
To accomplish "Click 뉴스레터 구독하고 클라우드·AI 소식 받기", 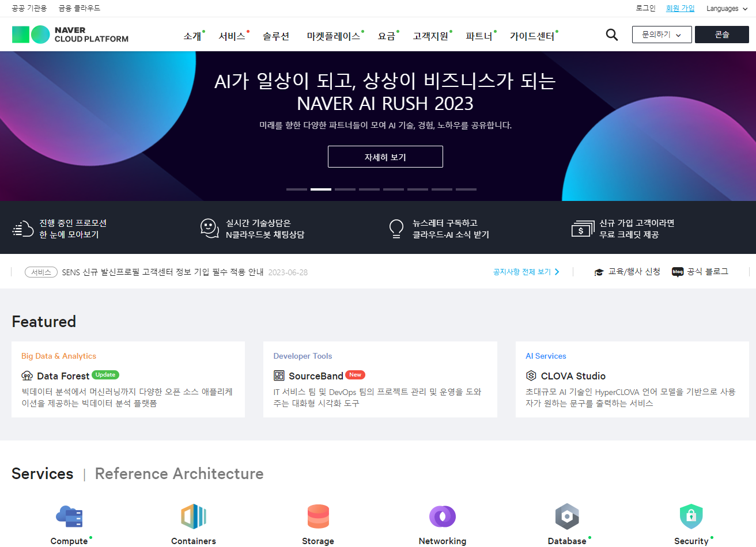I will [451, 229].
